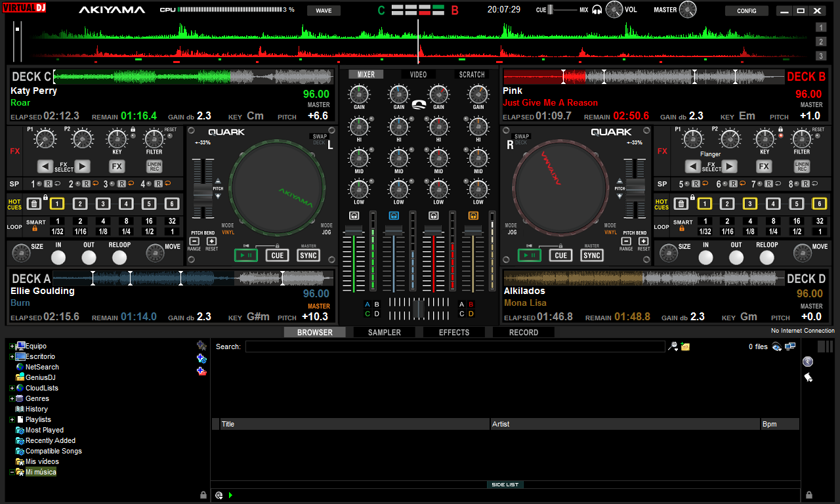
Task: Toggle headphone cue for orange mixer channel
Action: [473, 215]
